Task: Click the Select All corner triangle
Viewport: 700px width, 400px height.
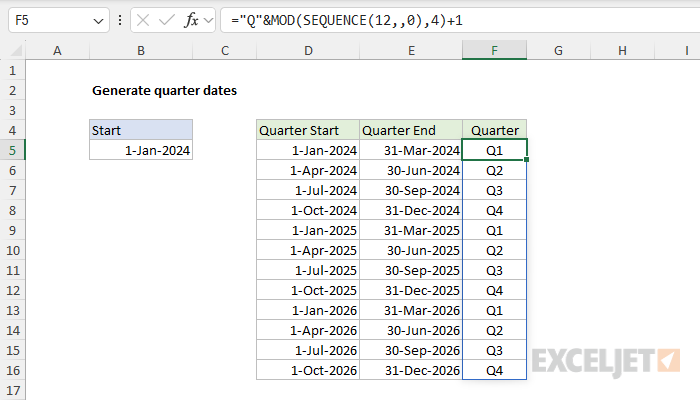Action: click(16, 50)
